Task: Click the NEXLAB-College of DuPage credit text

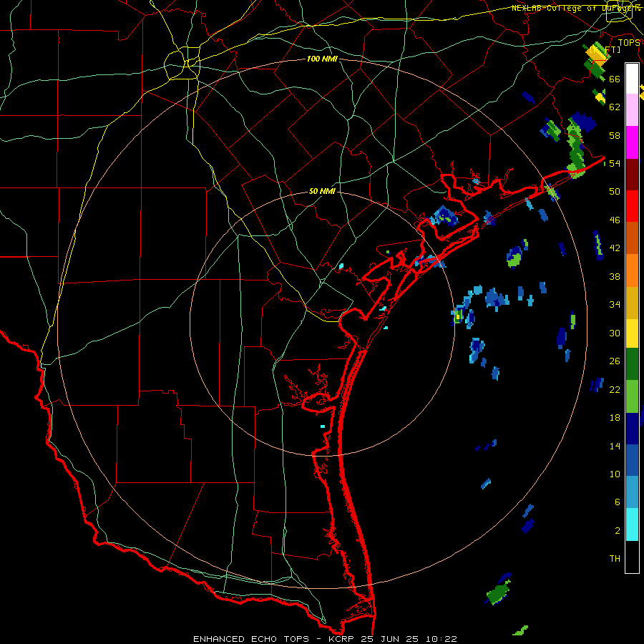Action: coord(576,8)
